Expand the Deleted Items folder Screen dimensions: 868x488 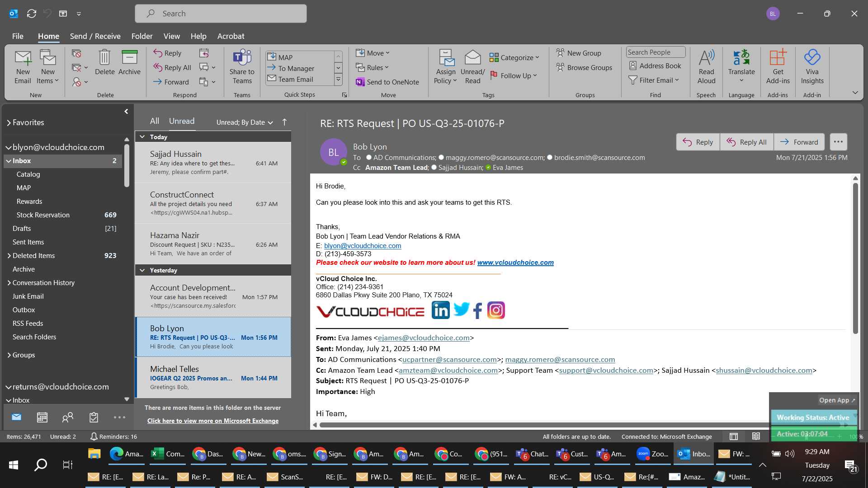click(x=9, y=256)
